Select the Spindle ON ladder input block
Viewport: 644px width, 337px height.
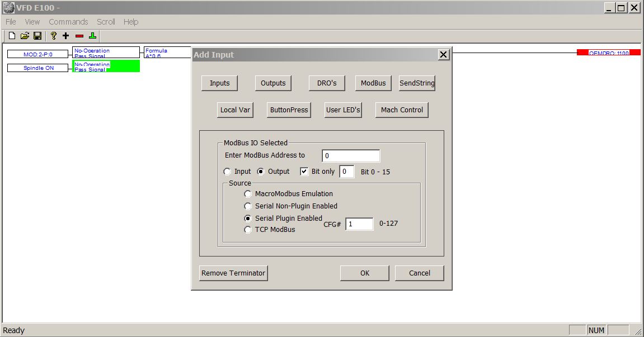[x=38, y=68]
